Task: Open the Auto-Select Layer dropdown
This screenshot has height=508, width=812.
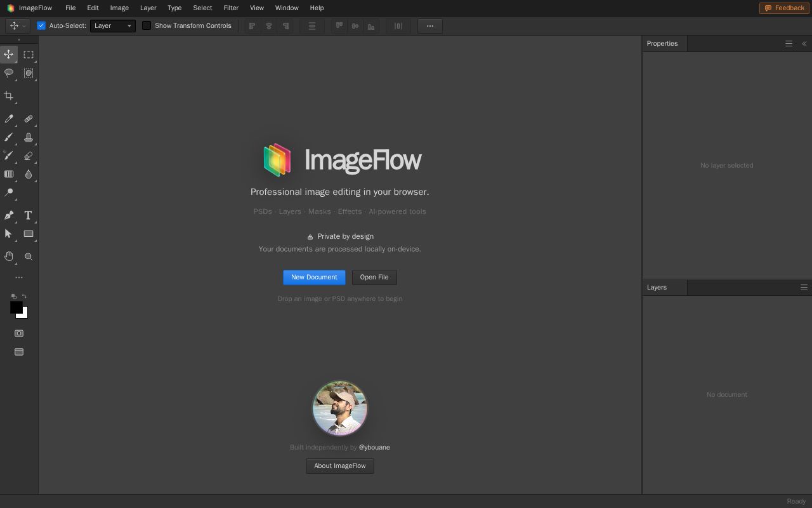Action: [x=113, y=26]
